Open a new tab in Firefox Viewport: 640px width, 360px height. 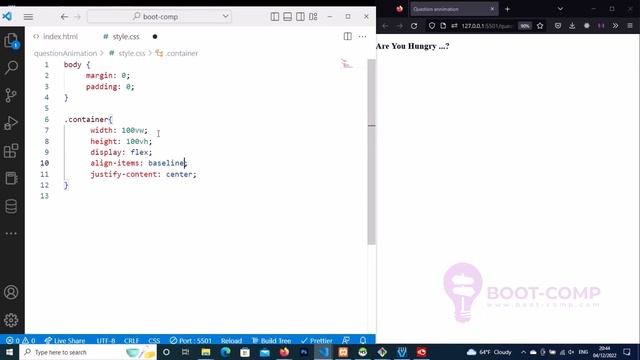pyautogui.click(x=507, y=9)
